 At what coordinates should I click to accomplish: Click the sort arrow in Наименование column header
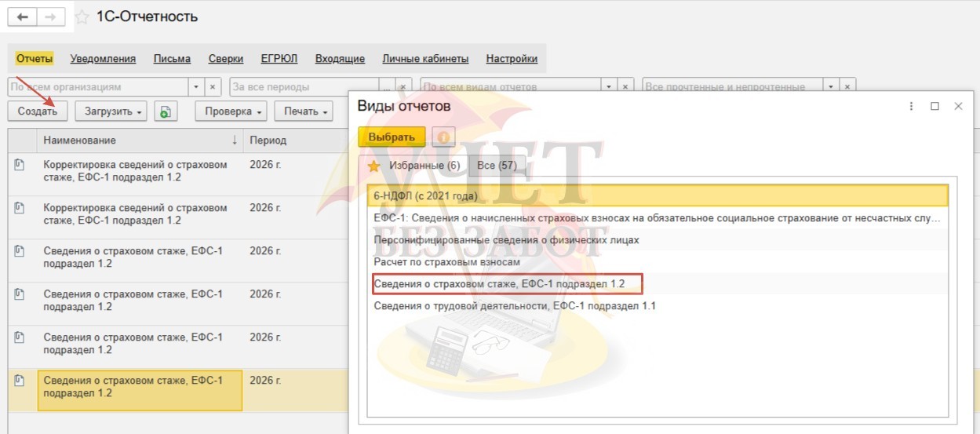coord(235,140)
